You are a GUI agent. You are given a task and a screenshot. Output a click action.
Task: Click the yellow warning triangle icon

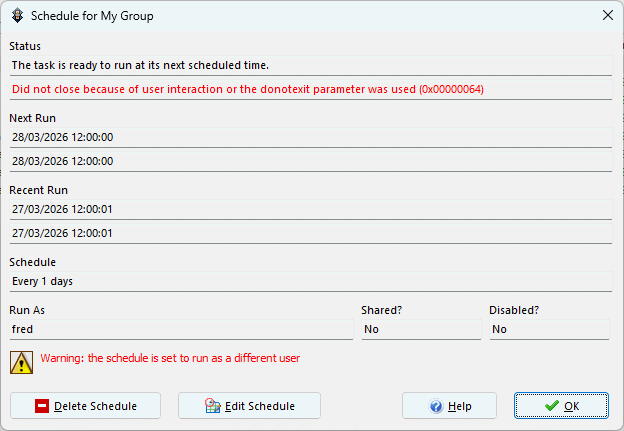(21, 361)
